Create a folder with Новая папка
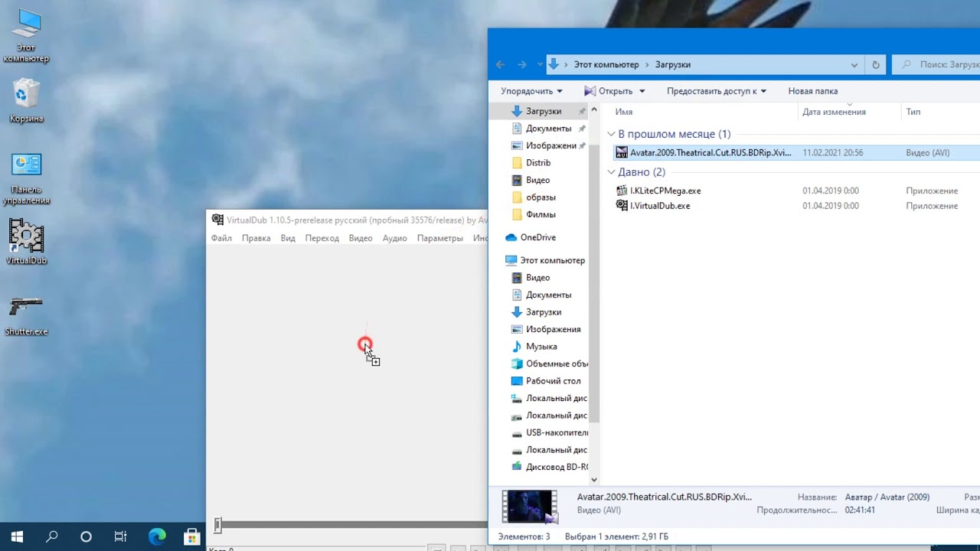 tap(812, 91)
